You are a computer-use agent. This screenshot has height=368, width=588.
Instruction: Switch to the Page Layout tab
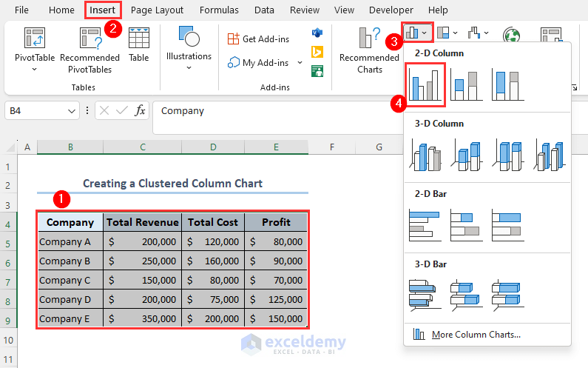pos(157,10)
